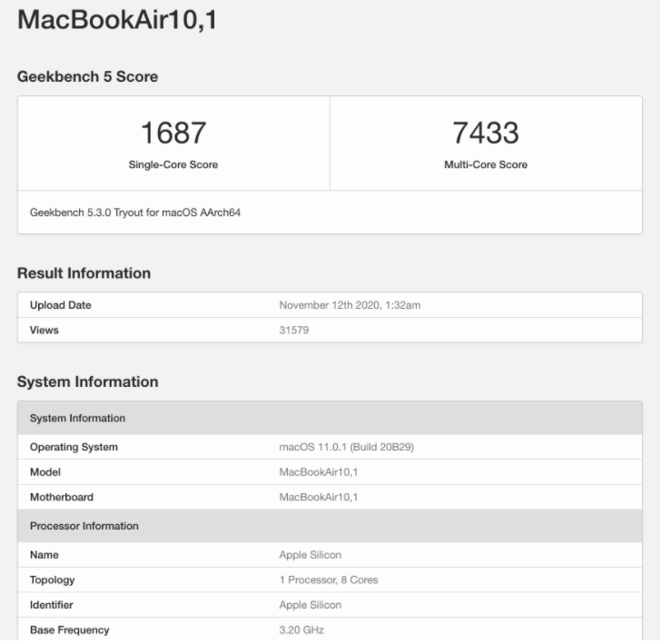Select the 31579 views count

[294, 330]
